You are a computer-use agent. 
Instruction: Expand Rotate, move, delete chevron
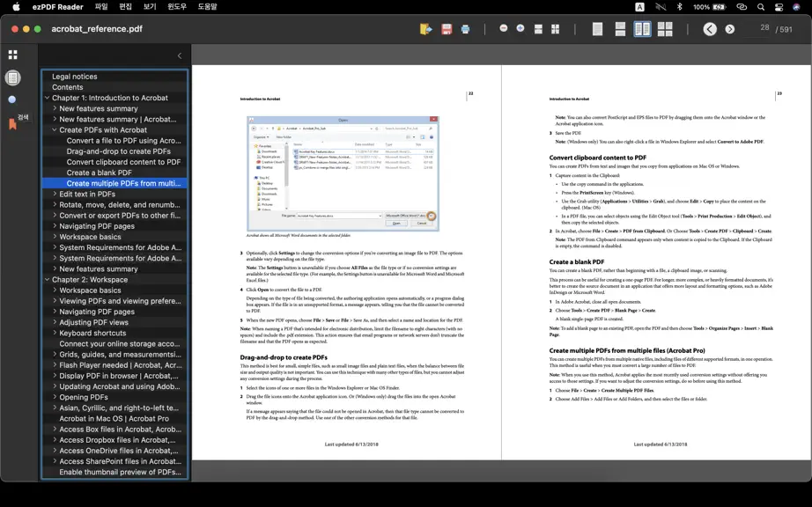tap(55, 205)
